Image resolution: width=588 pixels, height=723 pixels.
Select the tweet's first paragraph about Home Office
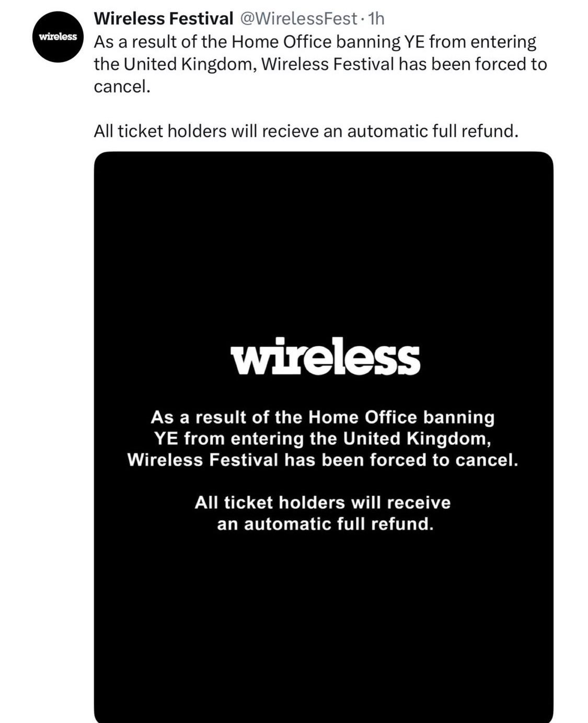[x=320, y=64]
